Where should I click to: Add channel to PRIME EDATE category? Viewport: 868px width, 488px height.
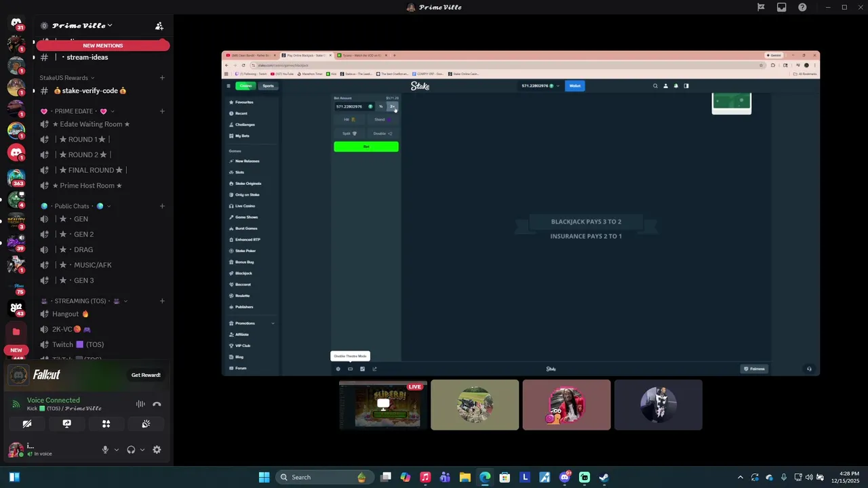coord(162,111)
